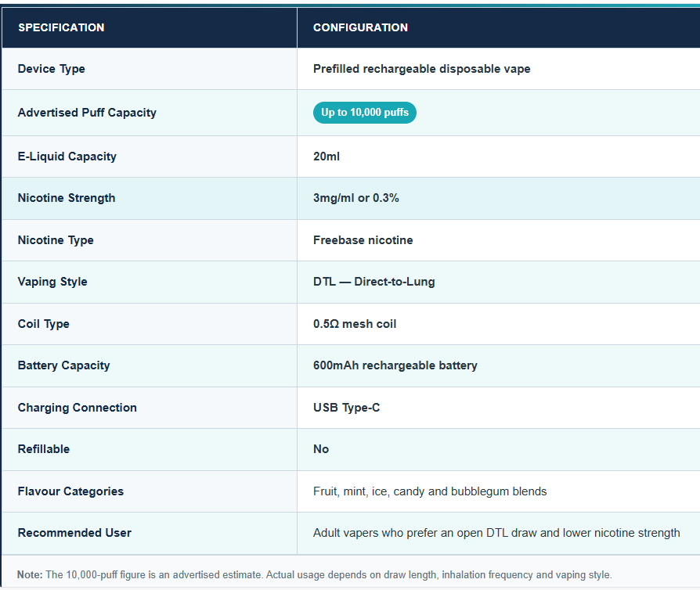This screenshot has width=700, height=590.
Task: Click the 'No' value in Refillable row
Action: pyautogui.click(x=321, y=449)
